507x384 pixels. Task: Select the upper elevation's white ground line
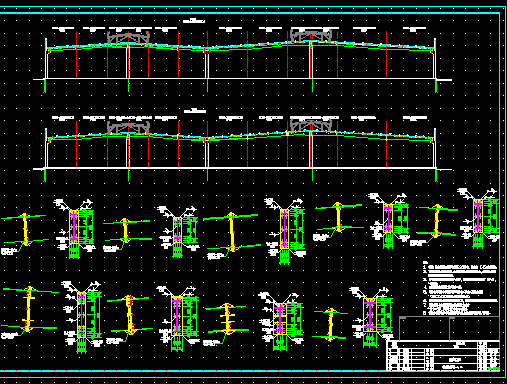point(243,79)
